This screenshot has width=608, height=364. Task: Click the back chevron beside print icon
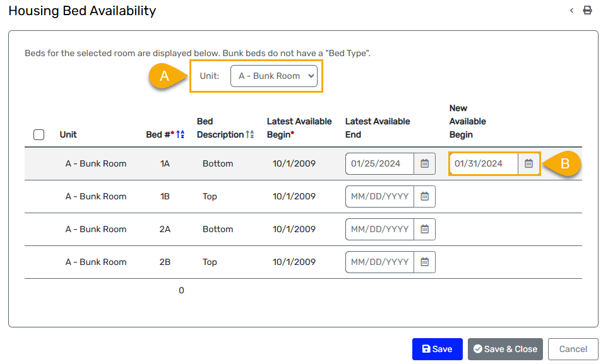click(571, 11)
